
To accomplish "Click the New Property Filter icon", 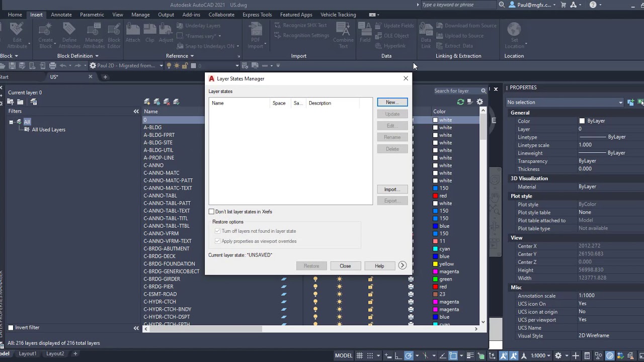I will 10,102.
